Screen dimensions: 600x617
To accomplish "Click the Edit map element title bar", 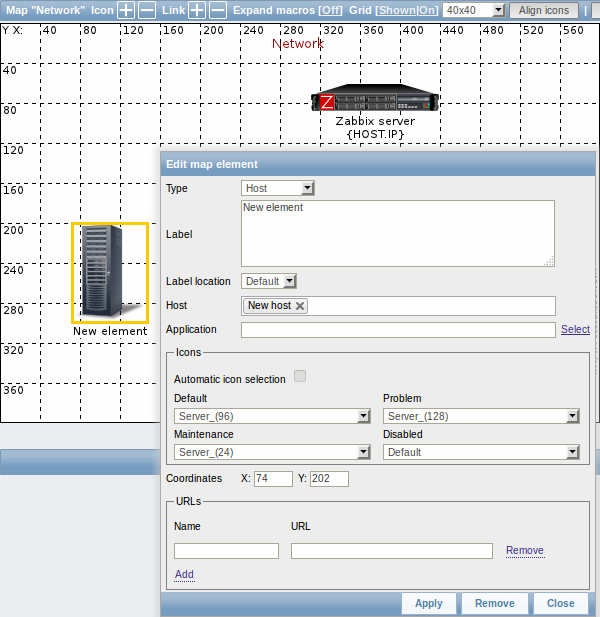I will 378,164.
